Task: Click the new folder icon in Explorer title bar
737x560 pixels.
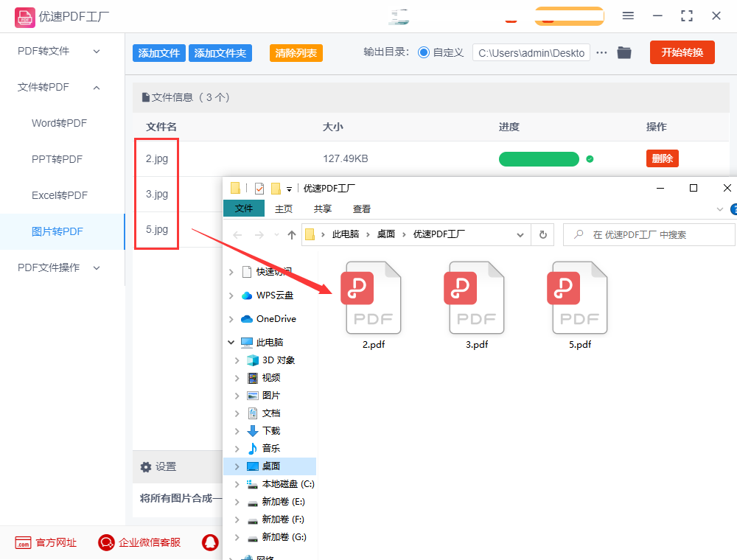Action: point(276,189)
